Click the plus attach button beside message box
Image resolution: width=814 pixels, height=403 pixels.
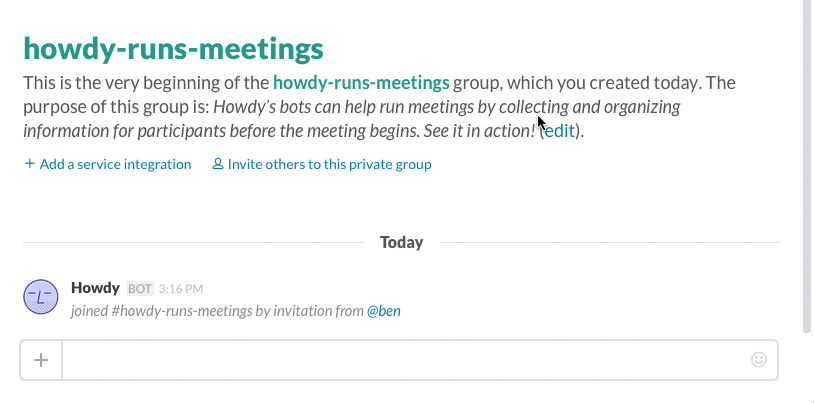tap(41, 360)
